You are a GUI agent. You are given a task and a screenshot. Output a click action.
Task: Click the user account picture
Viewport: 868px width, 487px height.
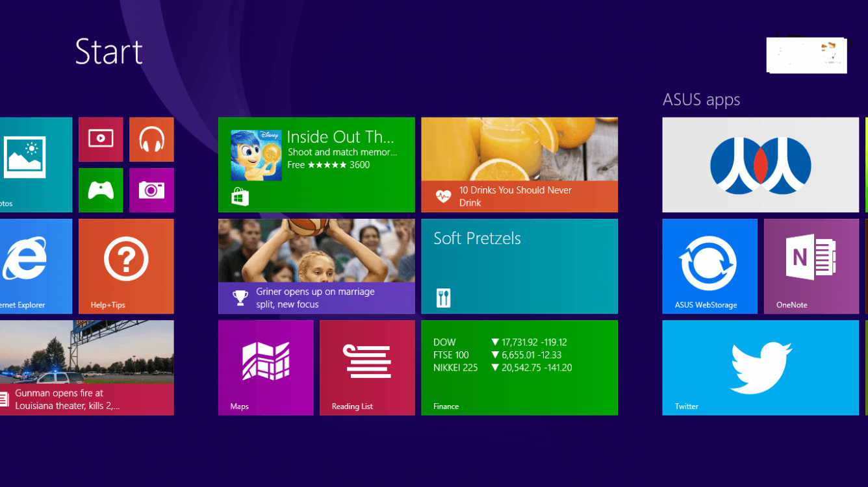tap(806, 55)
